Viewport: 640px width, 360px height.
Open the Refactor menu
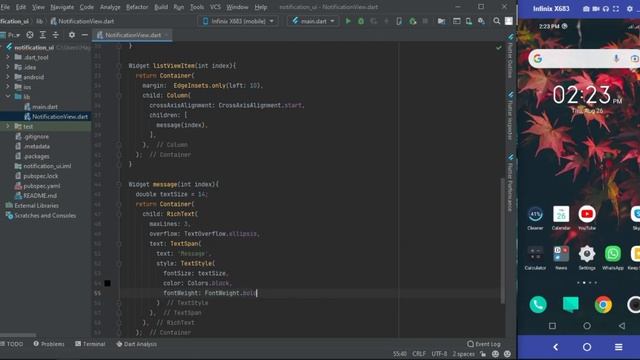pyautogui.click(x=137, y=7)
